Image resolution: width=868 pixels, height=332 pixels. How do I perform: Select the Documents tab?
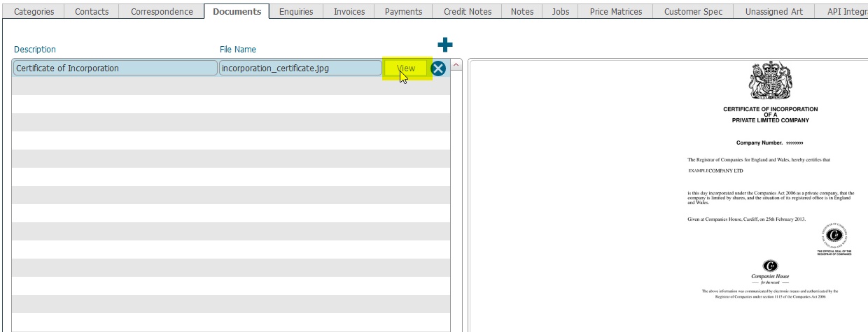(237, 11)
